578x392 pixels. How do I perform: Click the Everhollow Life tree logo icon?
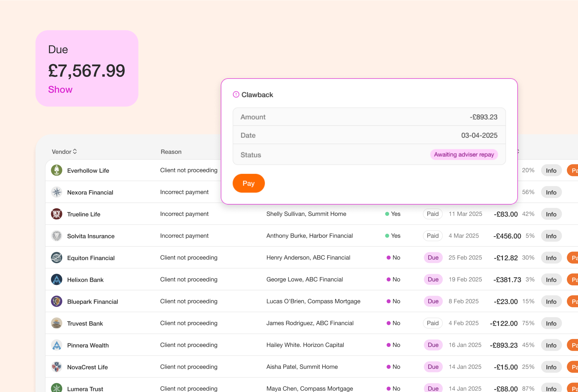click(56, 170)
